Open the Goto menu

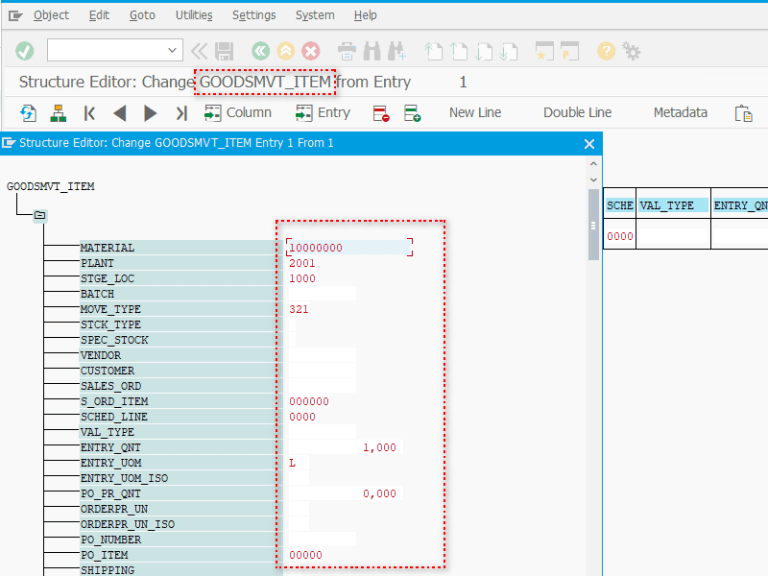pos(142,15)
